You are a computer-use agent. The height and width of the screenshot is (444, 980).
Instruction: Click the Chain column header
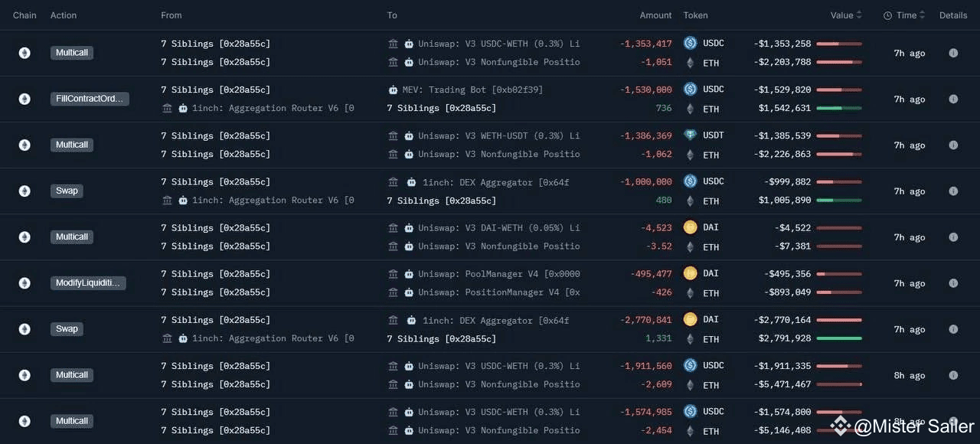[x=24, y=15]
